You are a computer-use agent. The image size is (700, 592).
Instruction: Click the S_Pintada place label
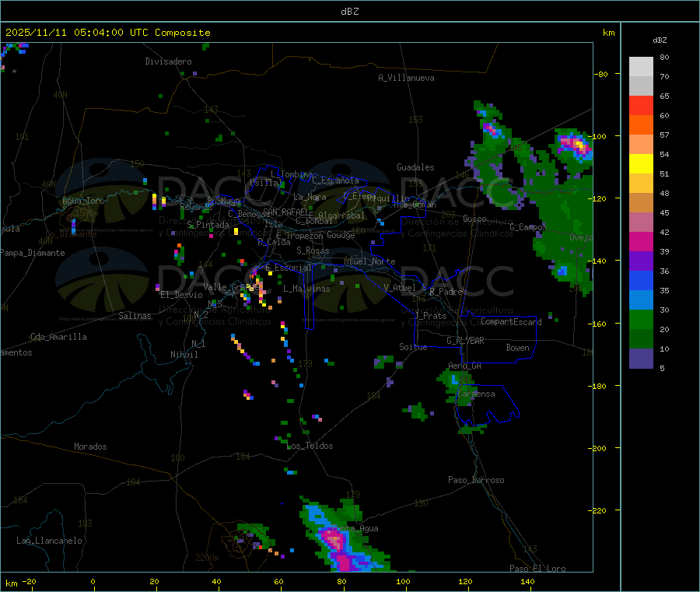click(x=208, y=225)
